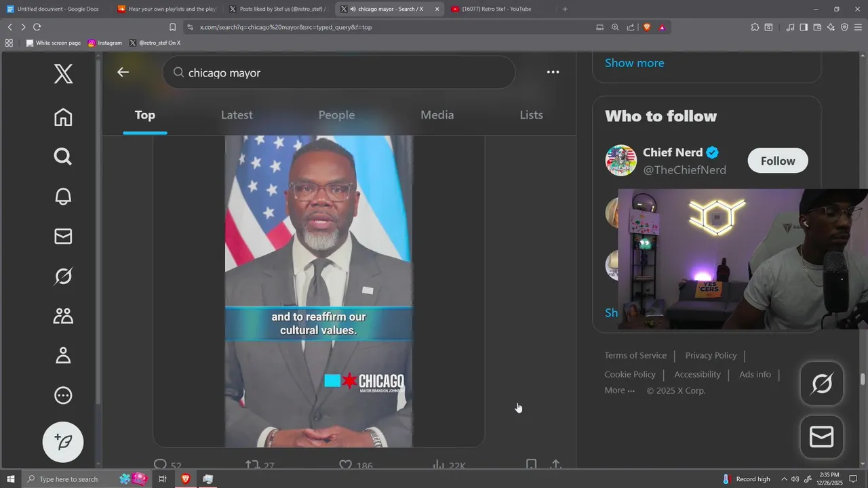Open Cookie Policy link
This screenshot has width=868, height=488.
(x=630, y=374)
